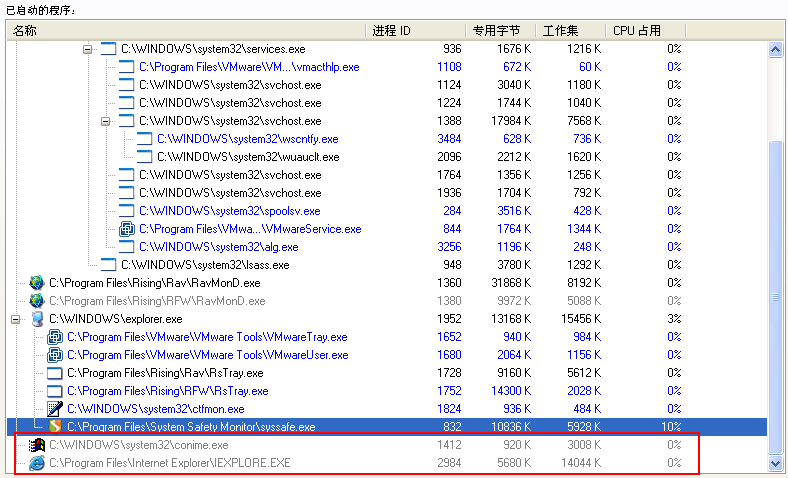
Task: Select the vmacthlp.exe process row
Action: click(x=387, y=67)
